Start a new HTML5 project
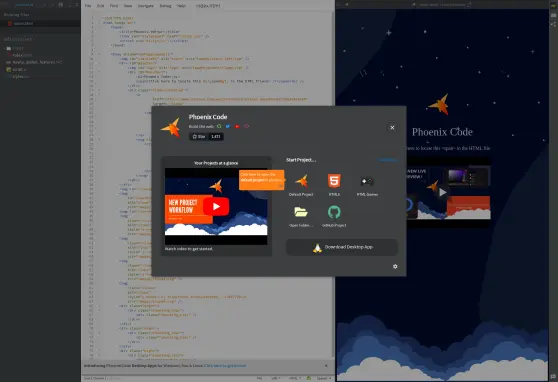 [x=334, y=181]
